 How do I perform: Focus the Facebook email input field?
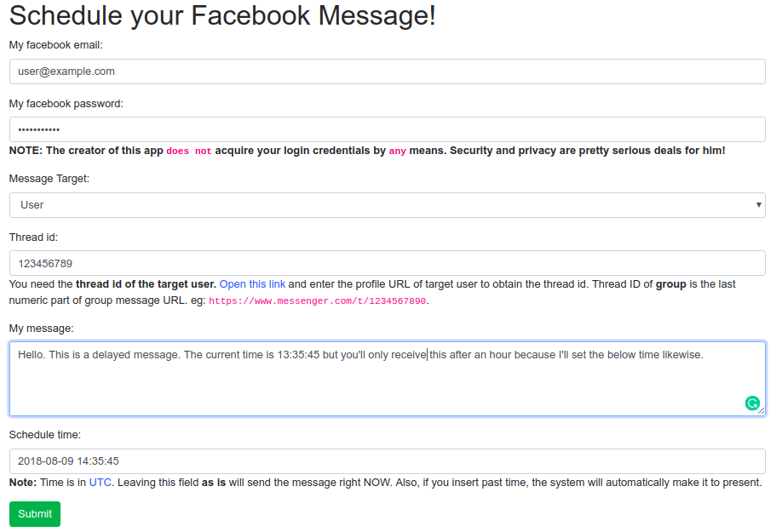point(387,72)
